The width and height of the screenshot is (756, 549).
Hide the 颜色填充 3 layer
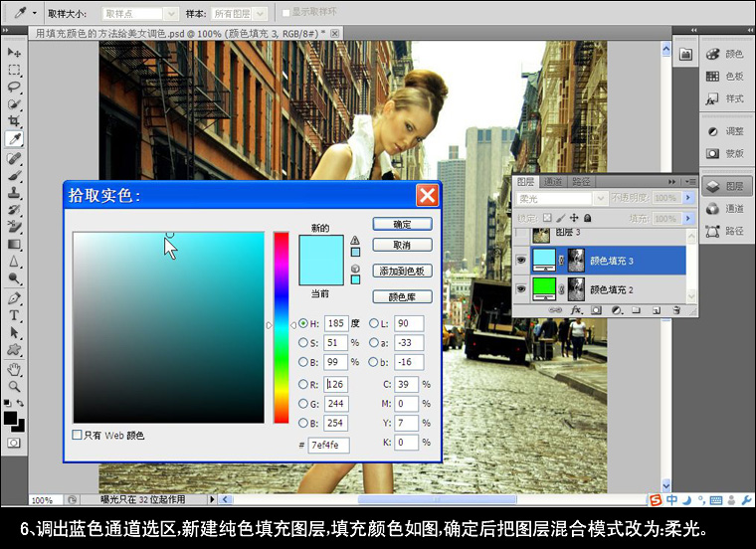coord(521,261)
